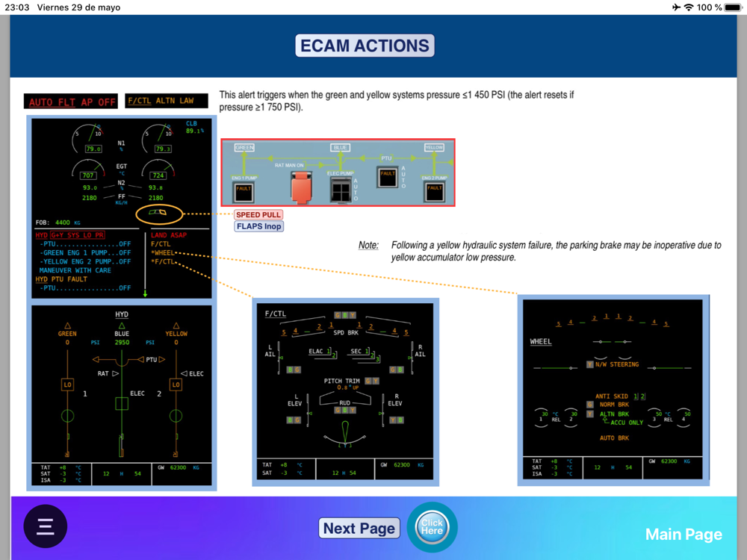Viewport: 747px width, 560px height.
Task: Click the *F/CTL status line
Action: point(162,261)
